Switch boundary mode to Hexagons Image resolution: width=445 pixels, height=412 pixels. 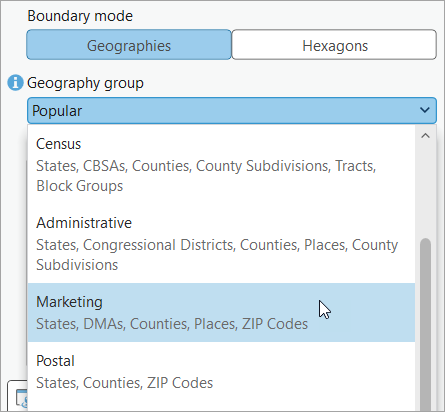[x=334, y=45]
